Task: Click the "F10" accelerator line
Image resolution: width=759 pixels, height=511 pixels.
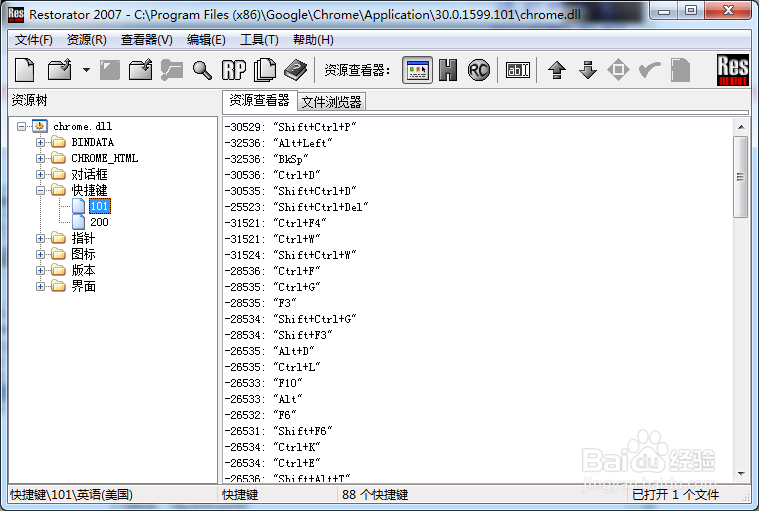Action: [263, 383]
